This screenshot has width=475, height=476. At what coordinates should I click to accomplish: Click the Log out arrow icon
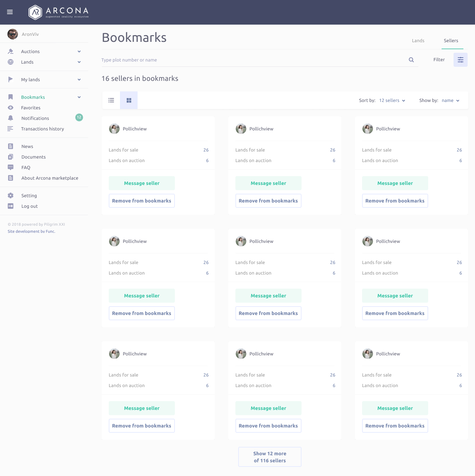point(11,206)
